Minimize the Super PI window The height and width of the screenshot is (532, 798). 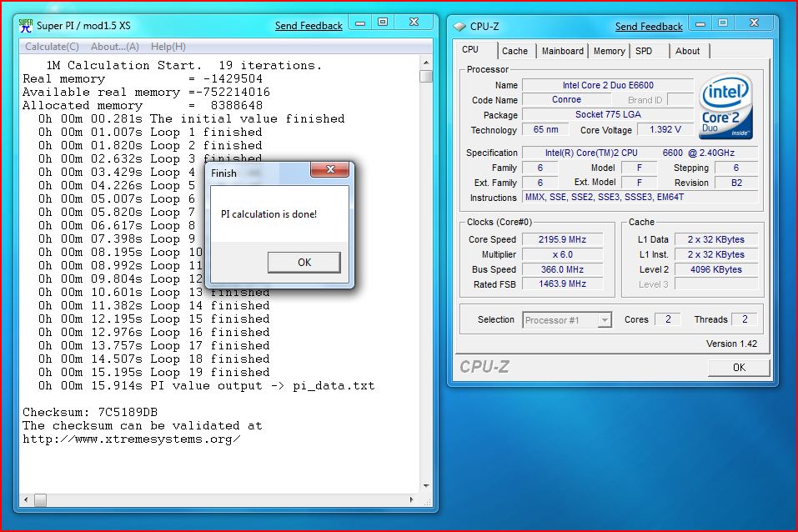(360, 23)
